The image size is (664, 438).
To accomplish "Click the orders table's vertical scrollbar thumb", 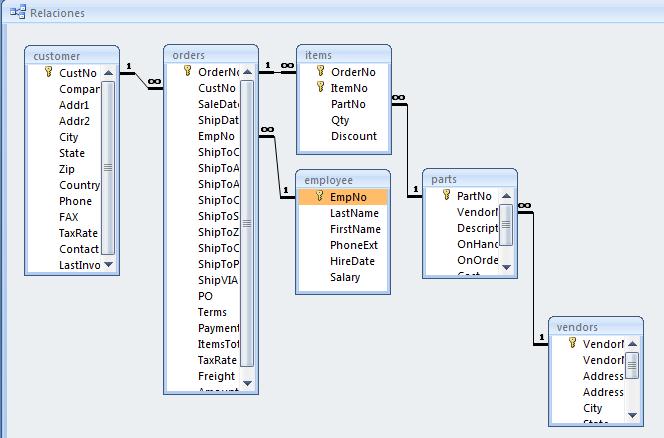I will point(247,224).
